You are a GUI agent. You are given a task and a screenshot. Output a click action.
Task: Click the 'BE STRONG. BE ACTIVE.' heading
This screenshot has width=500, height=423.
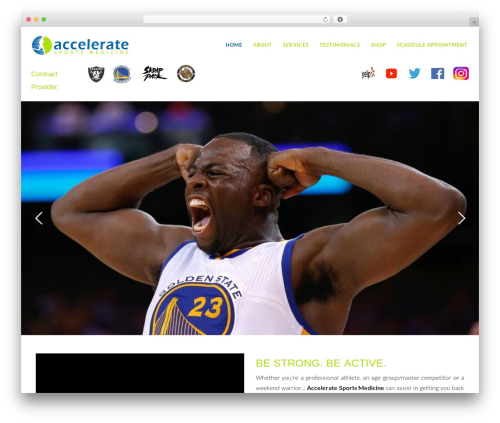[321, 363]
